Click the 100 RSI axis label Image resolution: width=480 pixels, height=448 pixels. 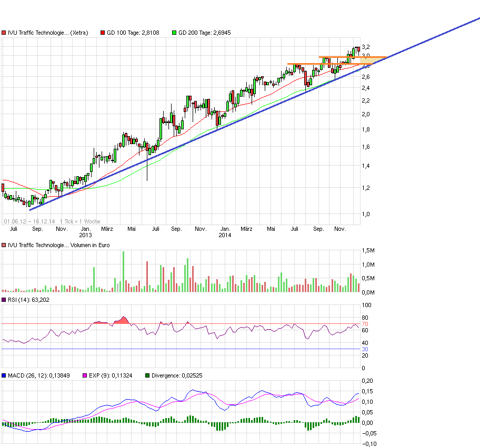[366, 305]
